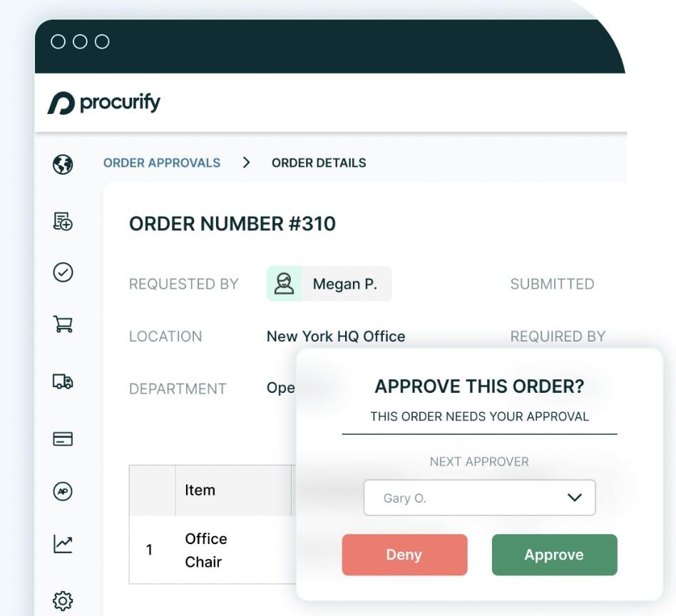Click the dropdown chevron beside Gary O.
This screenshot has width=676, height=616.
pos(575,498)
